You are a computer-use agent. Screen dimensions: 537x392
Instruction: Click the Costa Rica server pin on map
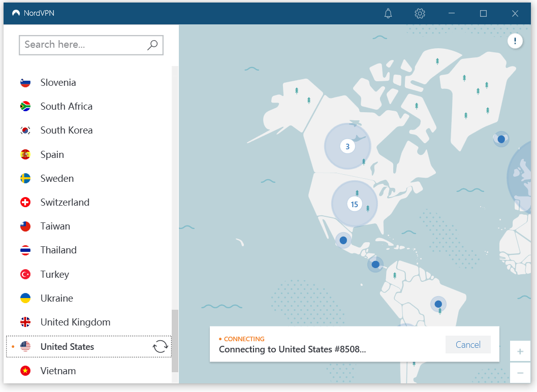[x=375, y=265]
